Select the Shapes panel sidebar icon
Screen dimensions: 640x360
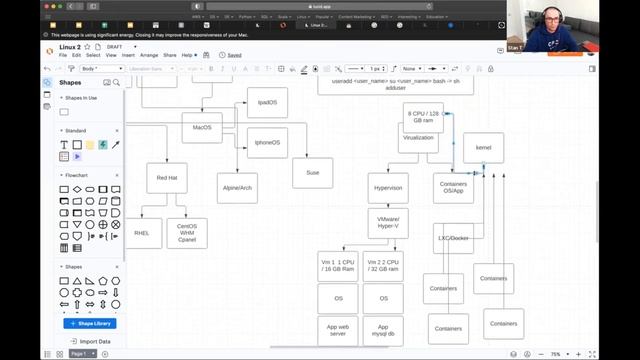(47, 82)
